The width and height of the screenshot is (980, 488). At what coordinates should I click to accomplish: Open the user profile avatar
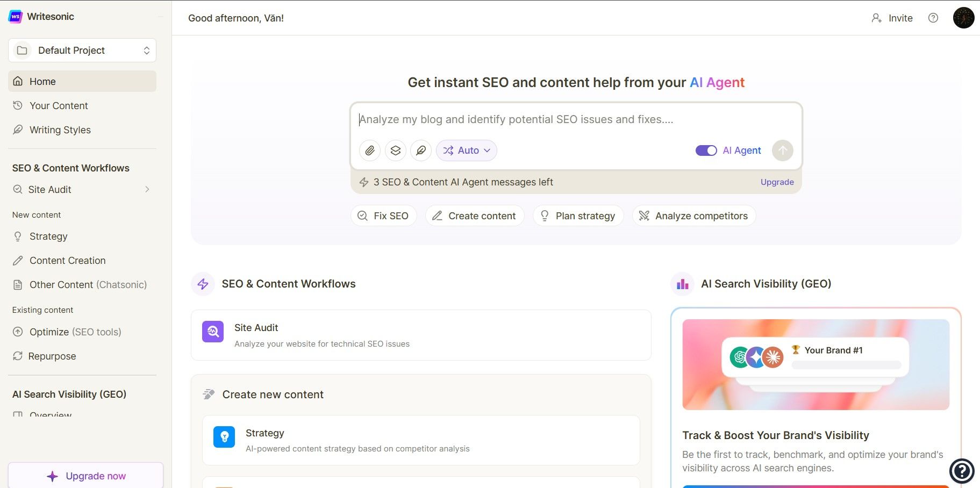point(963,18)
